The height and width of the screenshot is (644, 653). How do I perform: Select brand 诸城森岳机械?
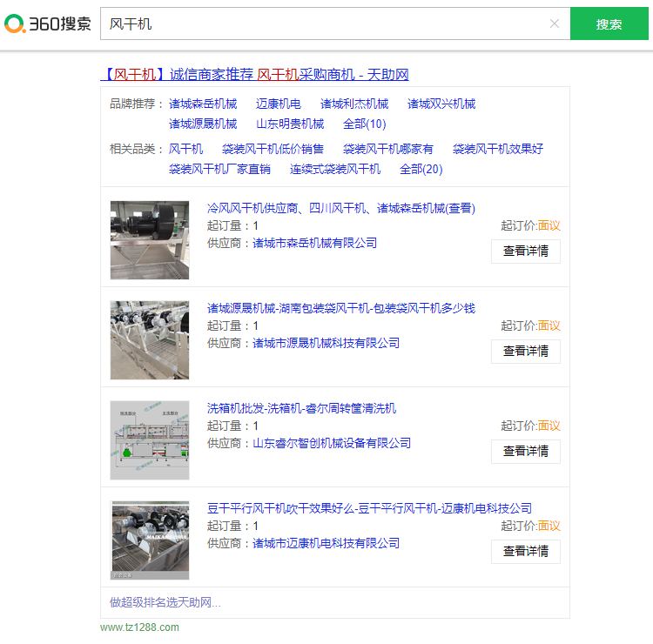pos(203,104)
